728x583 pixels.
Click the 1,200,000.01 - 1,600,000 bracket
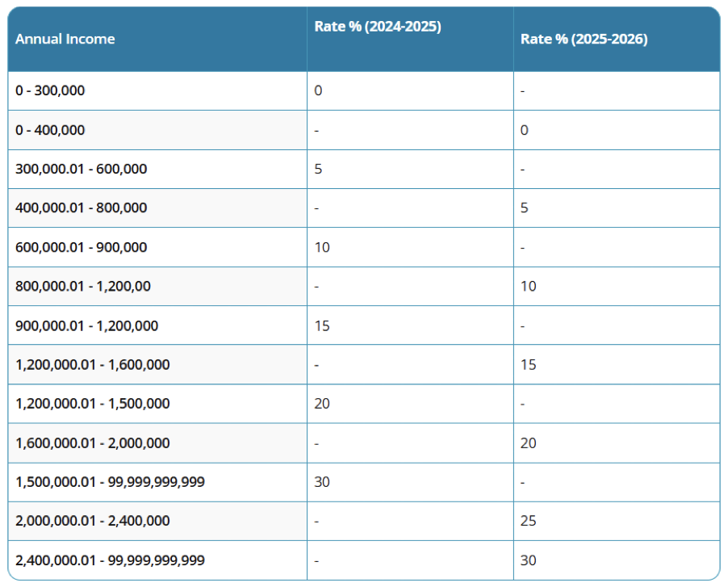(x=92, y=364)
